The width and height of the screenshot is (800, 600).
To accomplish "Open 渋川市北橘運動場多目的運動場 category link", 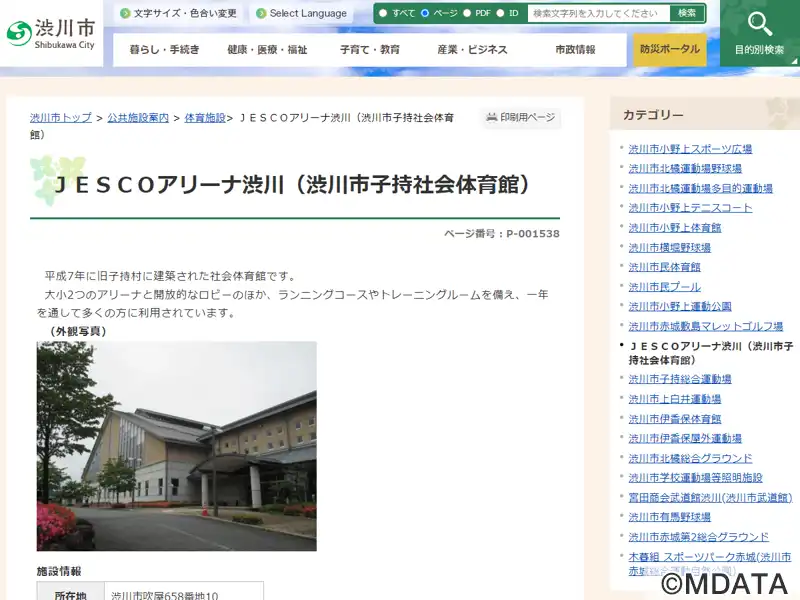I will pos(701,188).
